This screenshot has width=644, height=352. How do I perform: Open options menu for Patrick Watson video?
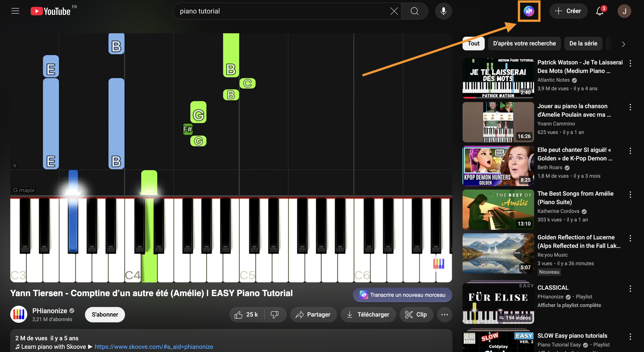point(630,63)
